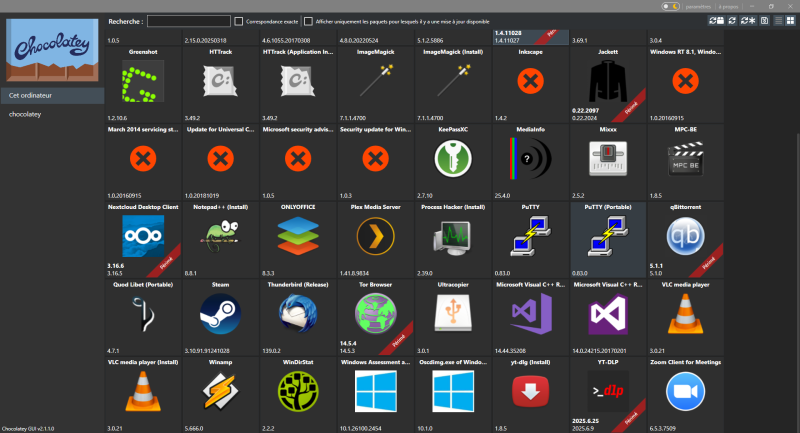Select Cet ordinateur in the sidebar

[53, 95]
